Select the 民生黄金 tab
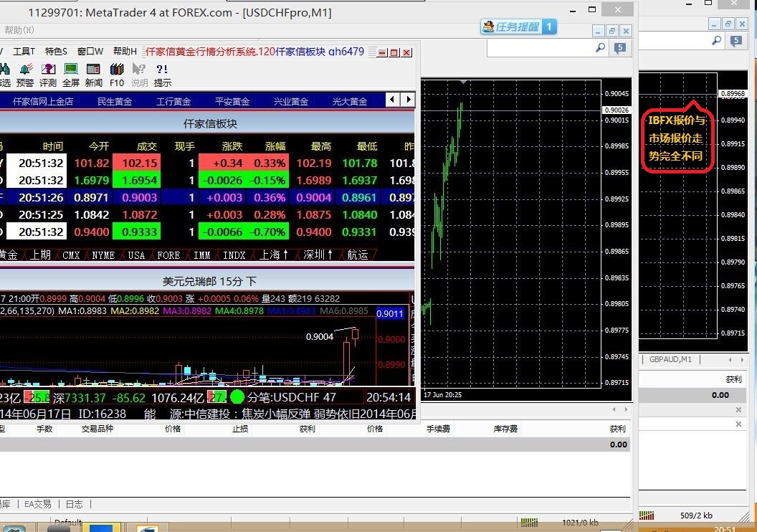This screenshot has width=757, height=532. (115, 101)
